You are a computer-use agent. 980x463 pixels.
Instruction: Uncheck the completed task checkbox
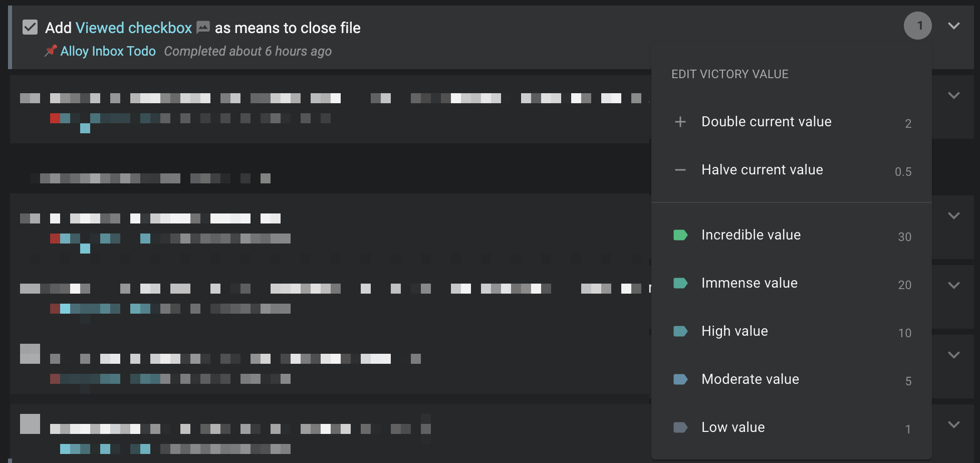point(30,27)
